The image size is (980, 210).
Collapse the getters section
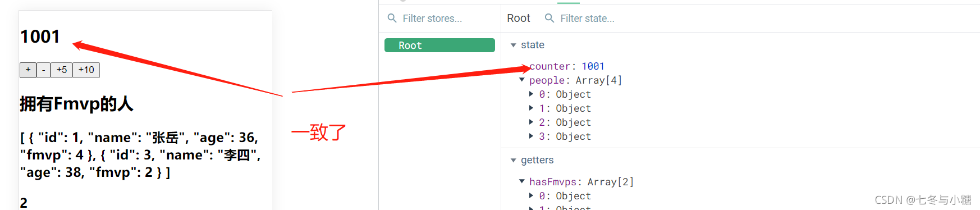[x=513, y=160]
